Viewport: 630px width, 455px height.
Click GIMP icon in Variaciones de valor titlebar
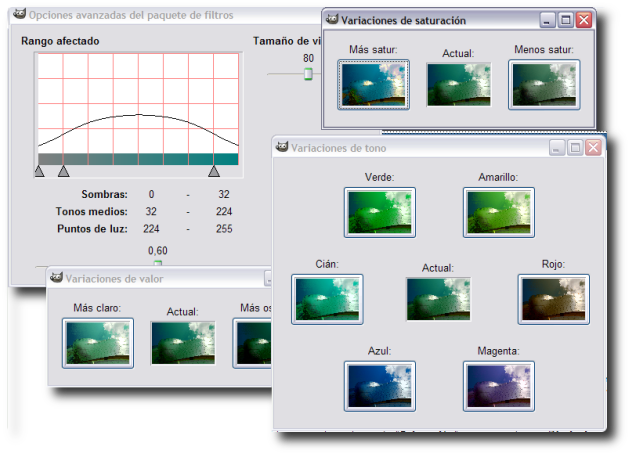(x=55, y=278)
